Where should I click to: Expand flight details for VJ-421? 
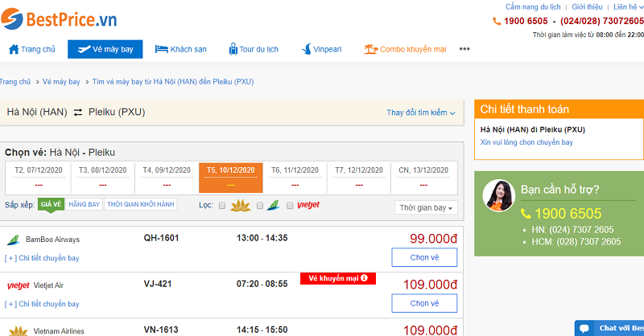click(x=42, y=304)
